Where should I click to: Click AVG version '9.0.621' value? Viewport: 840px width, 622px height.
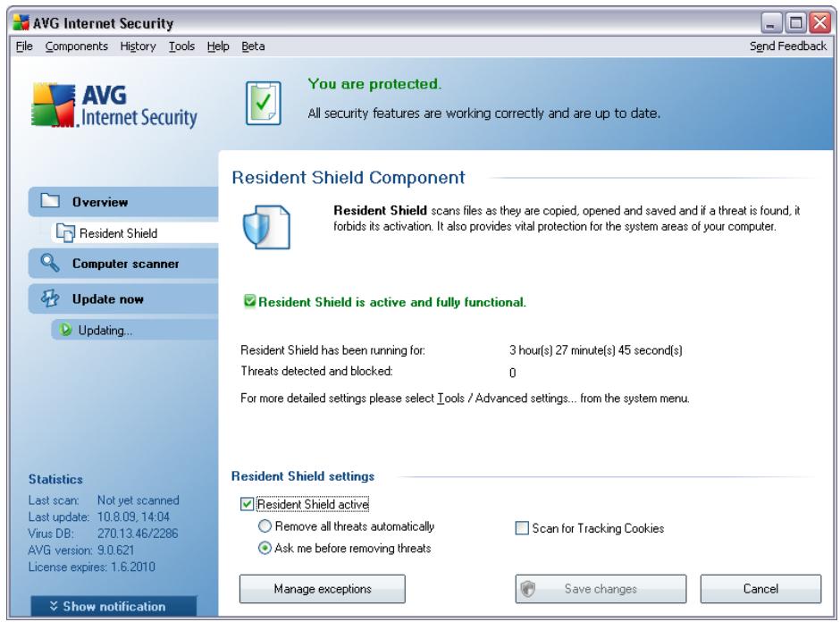115,551
